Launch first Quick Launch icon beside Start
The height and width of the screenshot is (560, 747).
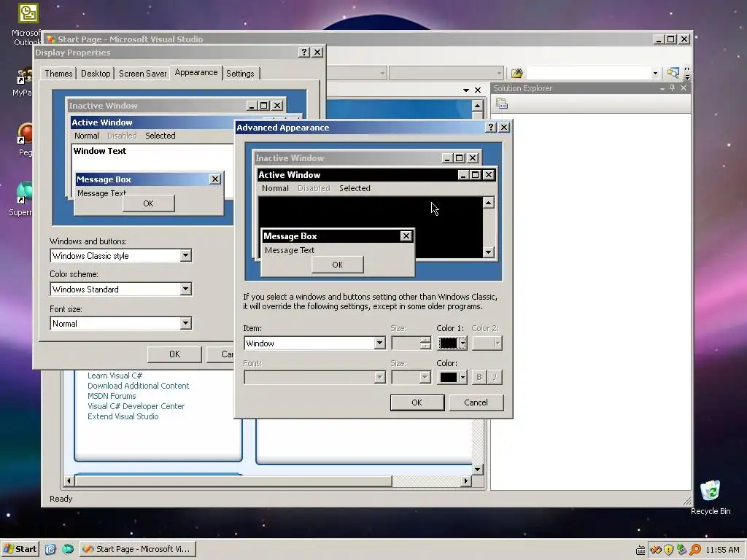(50, 549)
